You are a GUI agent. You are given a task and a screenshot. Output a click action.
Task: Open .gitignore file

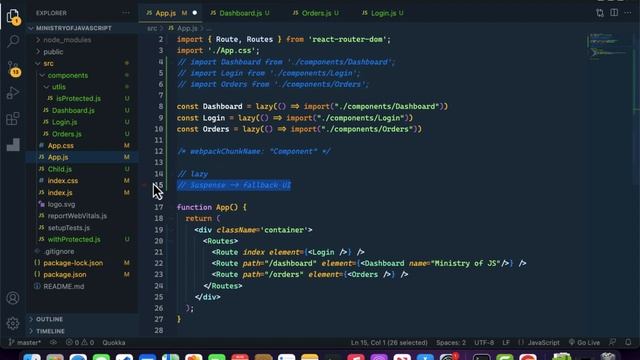tap(82, 251)
